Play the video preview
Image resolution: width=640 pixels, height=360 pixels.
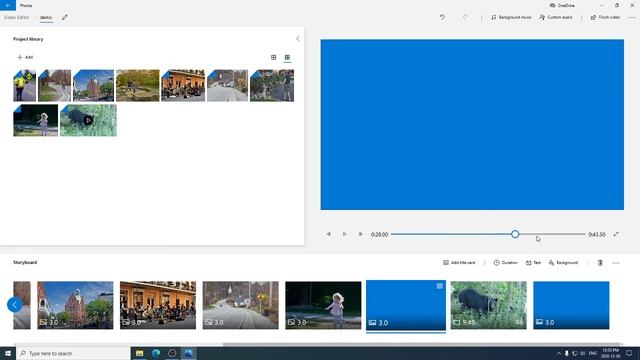tap(344, 234)
